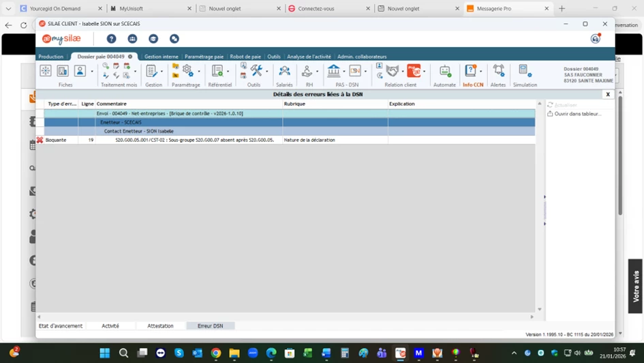
Task: Open the company building fiche icon
Action: point(63,71)
